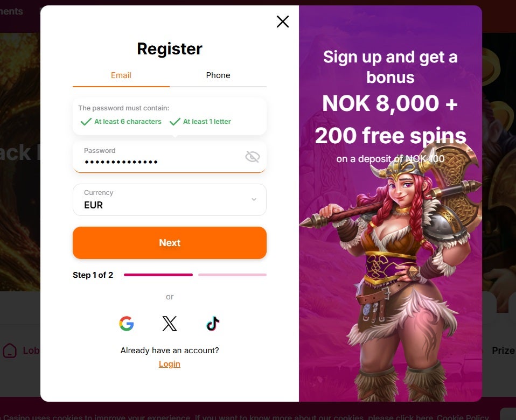
Task: Close the Register dialog
Action: (283, 22)
